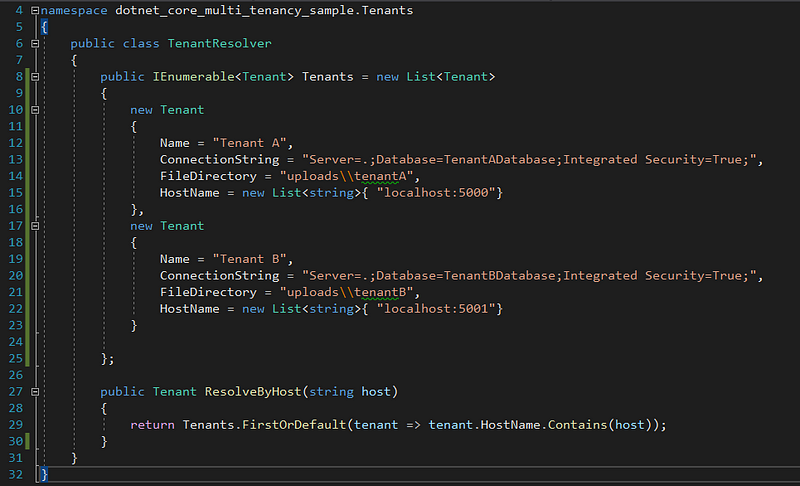This screenshot has width=800, height=486.
Task: Click the return keyword on line 29
Action: 152,425
